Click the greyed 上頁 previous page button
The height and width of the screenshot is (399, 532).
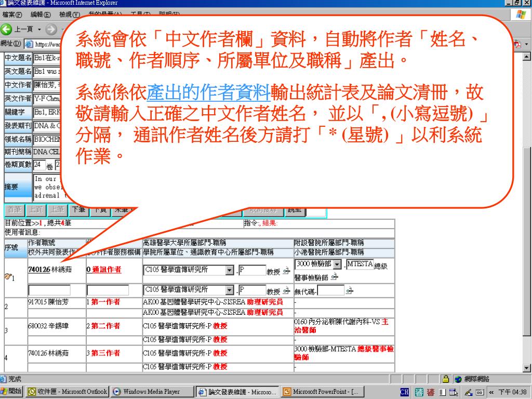click(x=36, y=210)
